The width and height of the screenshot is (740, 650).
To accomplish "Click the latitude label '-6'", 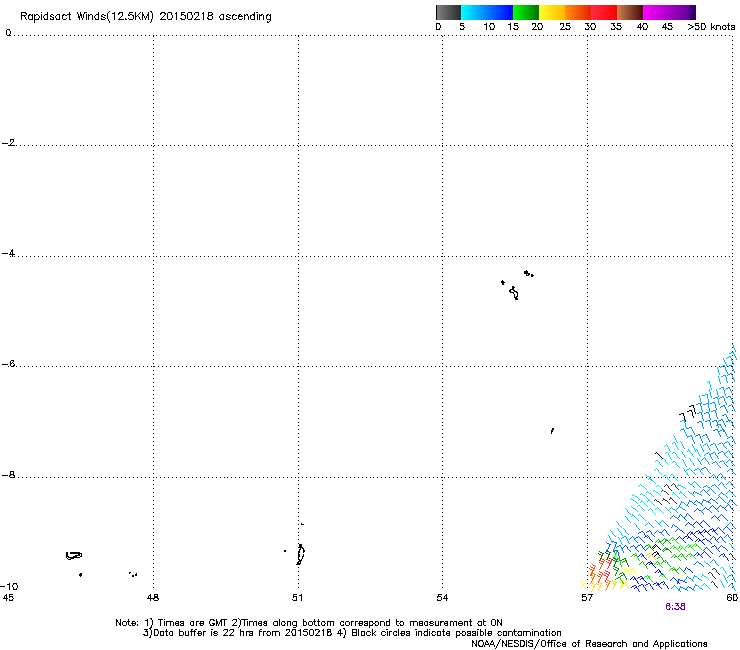I will pos(8,364).
